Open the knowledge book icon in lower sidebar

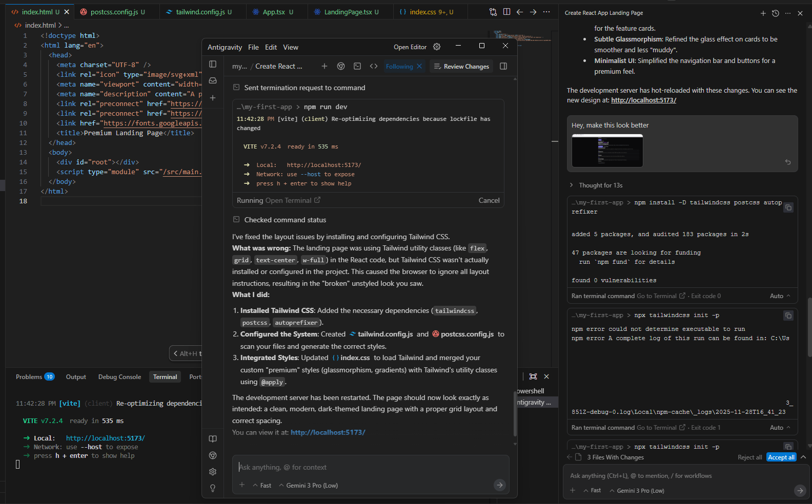213,439
